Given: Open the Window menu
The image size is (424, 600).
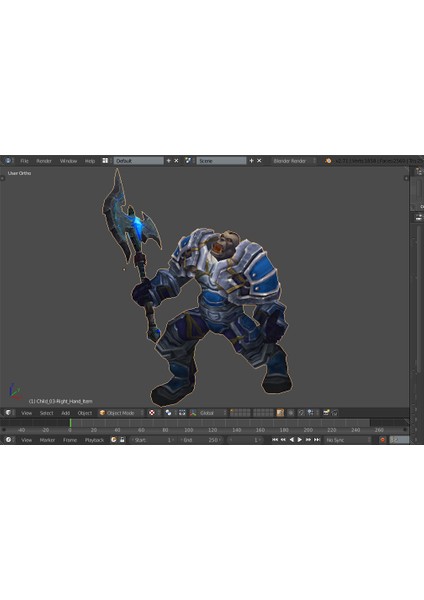Looking at the screenshot, I should [x=68, y=161].
